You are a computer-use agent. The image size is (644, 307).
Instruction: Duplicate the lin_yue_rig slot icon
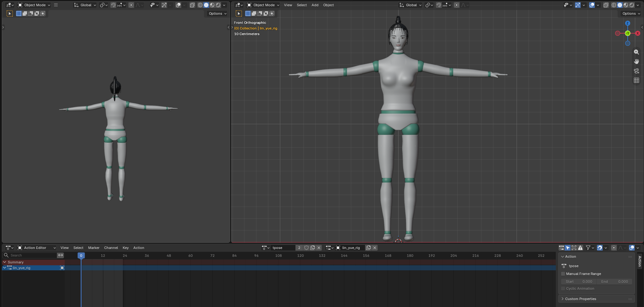click(368, 248)
